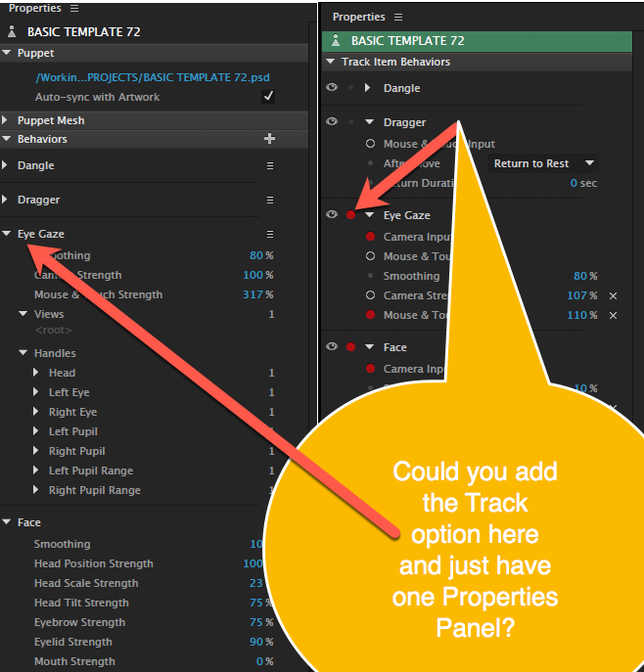Disarm Face Camera Input red dot
Screen dimensions: 644x672
[x=371, y=368]
